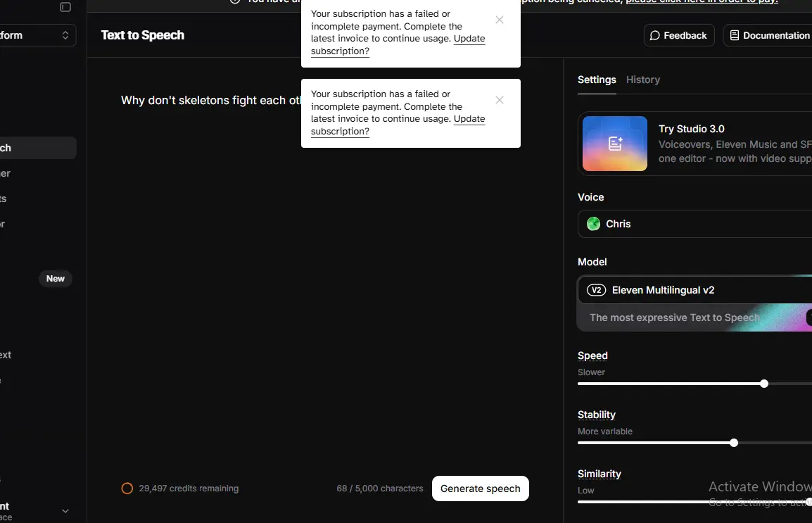Open the Chris voice selector
Screen dimensions: 812x523
point(694,224)
